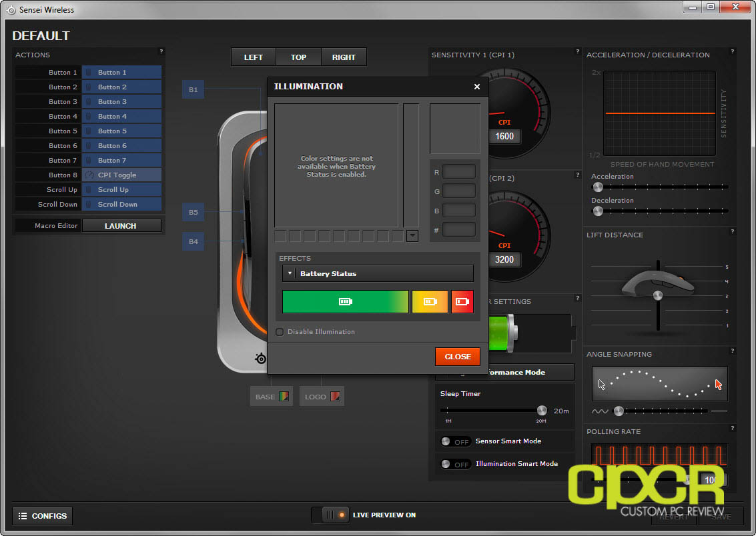The height and width of the screenshot is (536, 756).
Task: Click the red cursor in Angle Snapping preview
Action: 719,384
